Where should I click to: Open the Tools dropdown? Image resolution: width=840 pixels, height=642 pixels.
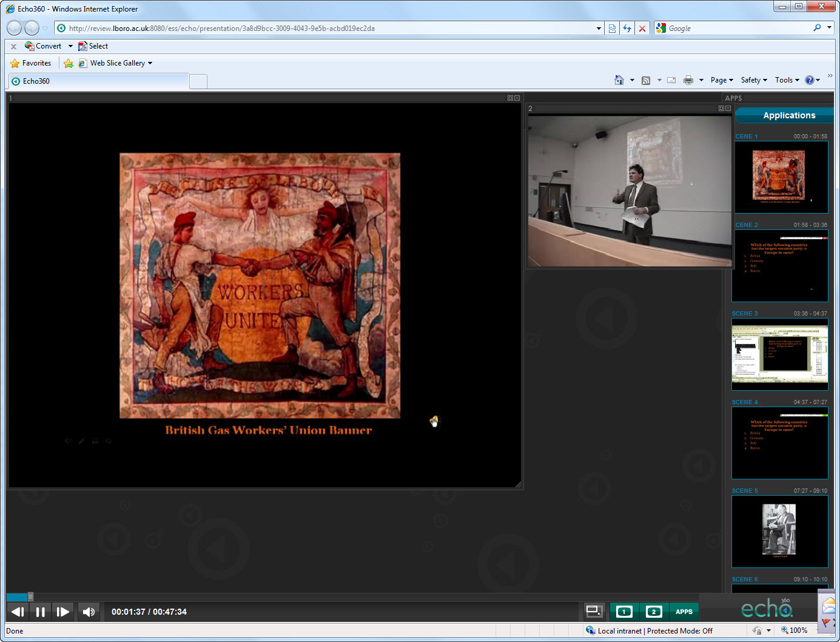(x=787, y=80)
